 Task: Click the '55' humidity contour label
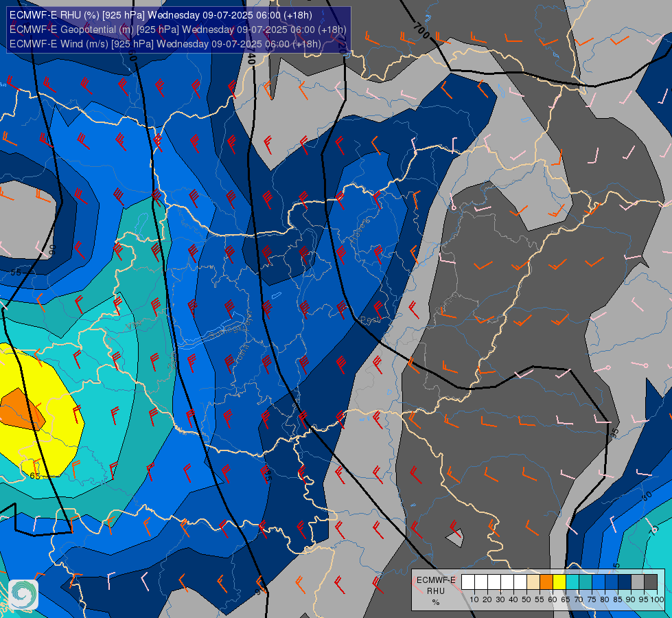point(16,273)
